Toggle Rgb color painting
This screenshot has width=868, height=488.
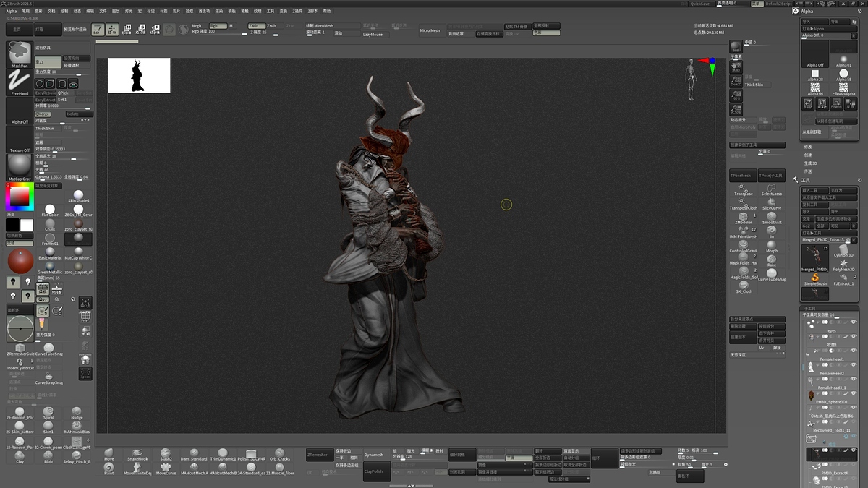point(217,25)
